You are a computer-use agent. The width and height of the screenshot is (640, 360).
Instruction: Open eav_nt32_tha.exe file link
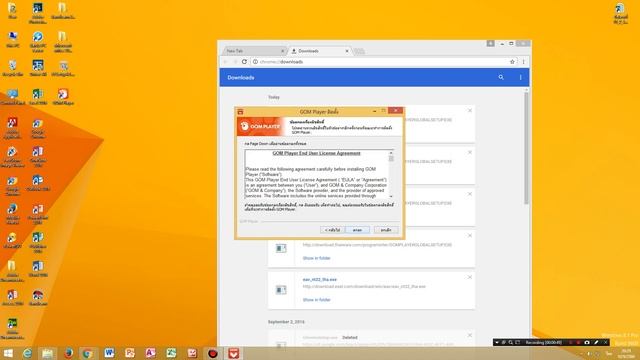click(320, 280)
